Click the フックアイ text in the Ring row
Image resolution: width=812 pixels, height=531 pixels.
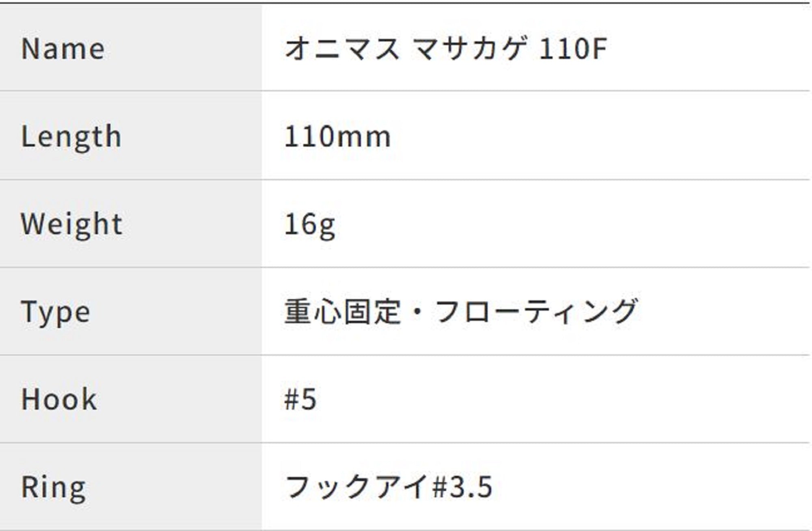(x=356, y=487)
